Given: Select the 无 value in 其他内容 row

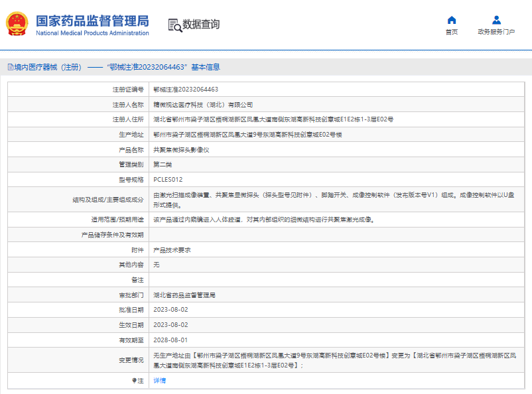Looking at the screenshot, I should point(157,265).
